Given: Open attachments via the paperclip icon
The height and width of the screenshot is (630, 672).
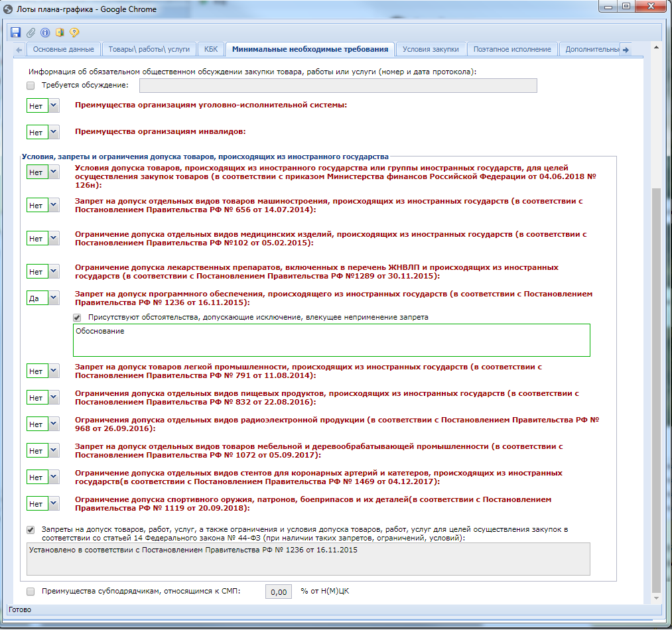Looking at the screenshot, I should click(31, 32).
